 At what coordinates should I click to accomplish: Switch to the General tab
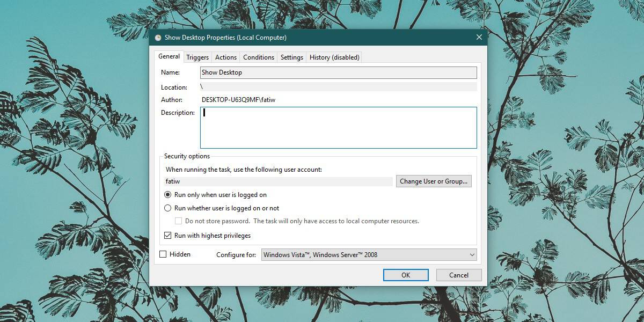[169, 56]
